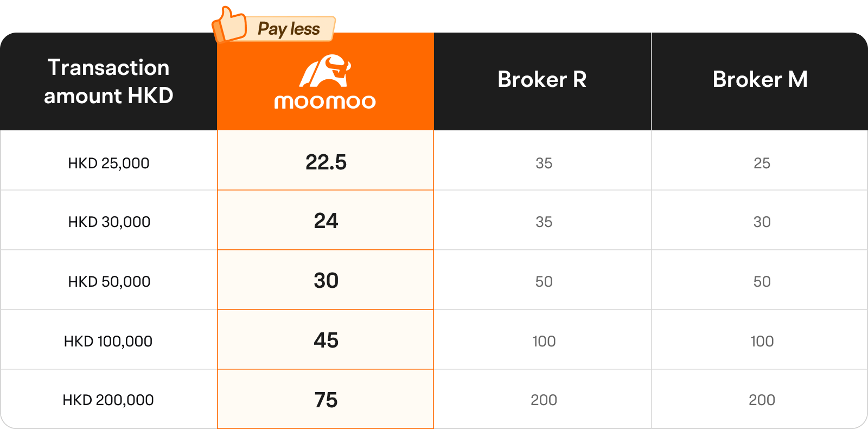
Task: Select the Pay less badge label
Action: click(x=289, y=29)
